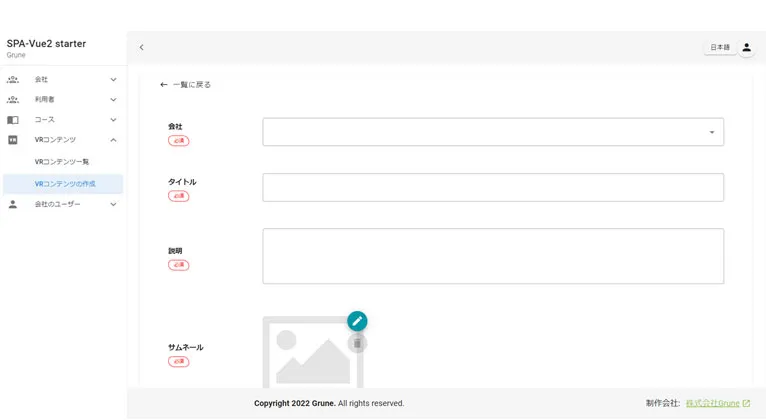Collapse the VRコンテンツ sidebar section chevron

[113, 140]
